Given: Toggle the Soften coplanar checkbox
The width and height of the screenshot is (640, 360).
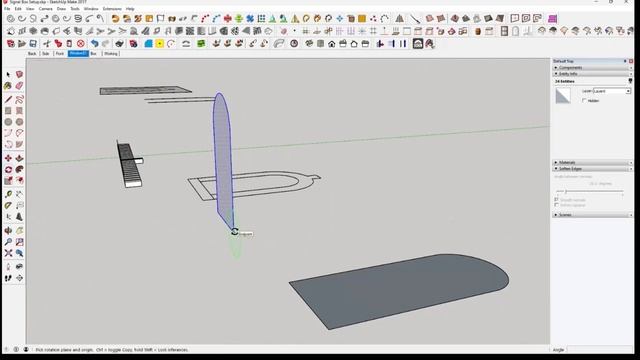Looking at the screenshot, I should click(556, 205).
